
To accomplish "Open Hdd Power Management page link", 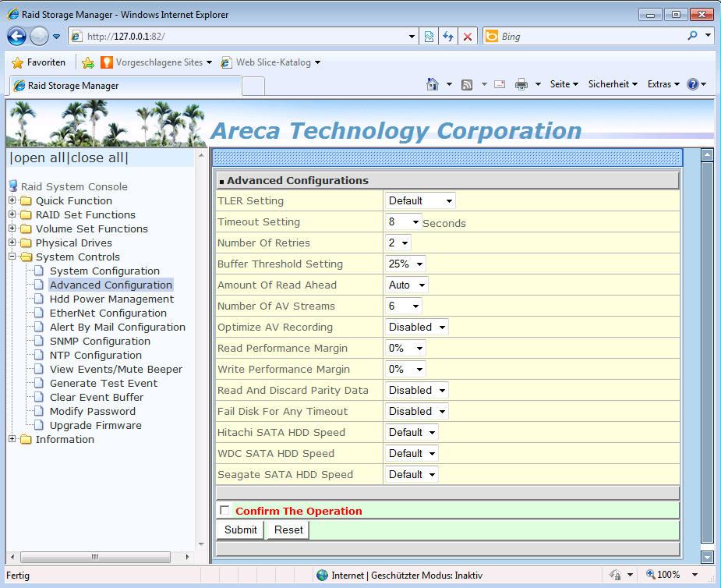I will point(111,299).
